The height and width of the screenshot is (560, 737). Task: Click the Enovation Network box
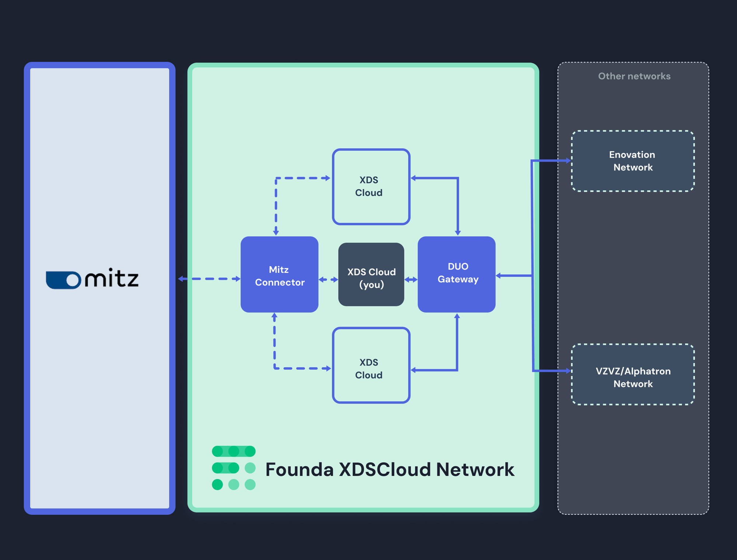point(633,161)
